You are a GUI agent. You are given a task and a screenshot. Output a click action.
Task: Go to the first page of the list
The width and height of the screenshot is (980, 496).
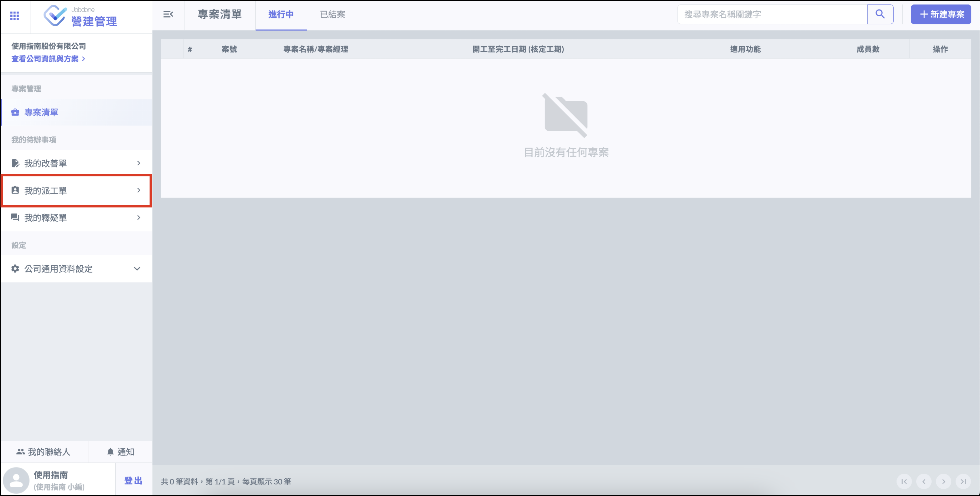click(x=904, y=482)
